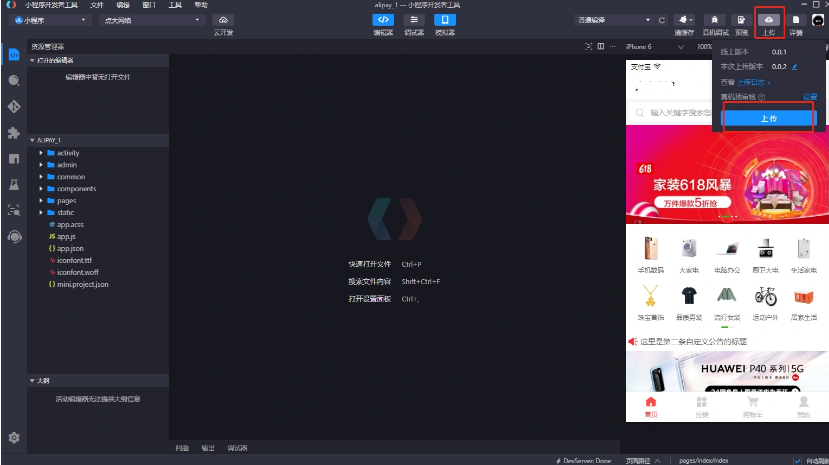The width and height of the screenshot is (829, 465).
Task: Click the split editor layout icon
Action: 601,46
